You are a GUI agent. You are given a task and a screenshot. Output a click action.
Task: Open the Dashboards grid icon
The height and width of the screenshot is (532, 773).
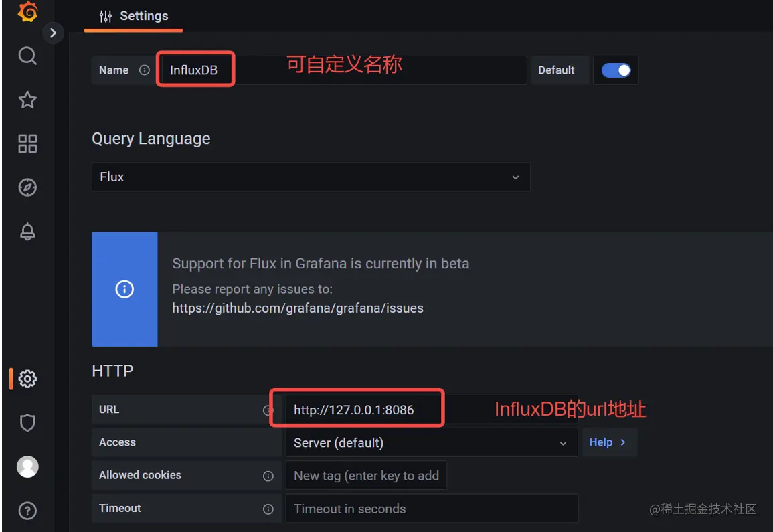point(27,143)
